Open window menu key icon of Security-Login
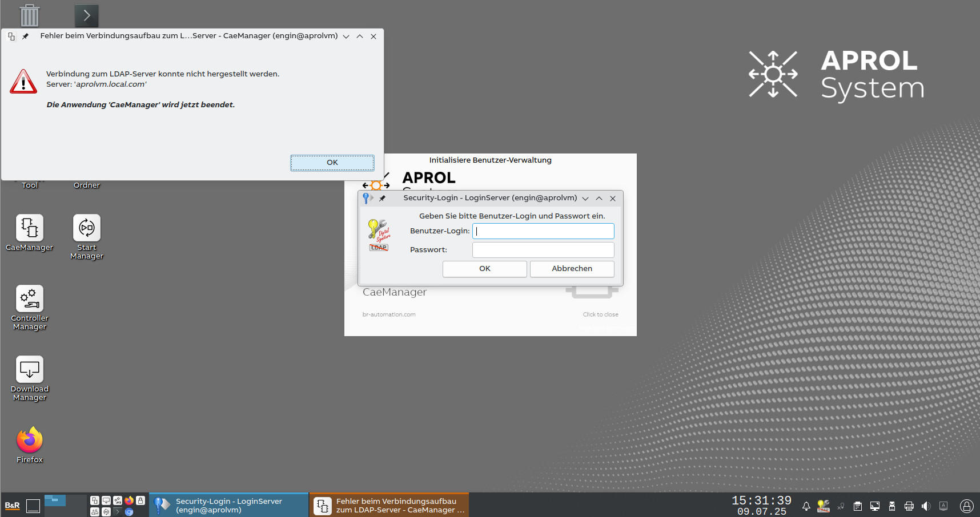The image size is (980, 517). click(x=367, y=198)
